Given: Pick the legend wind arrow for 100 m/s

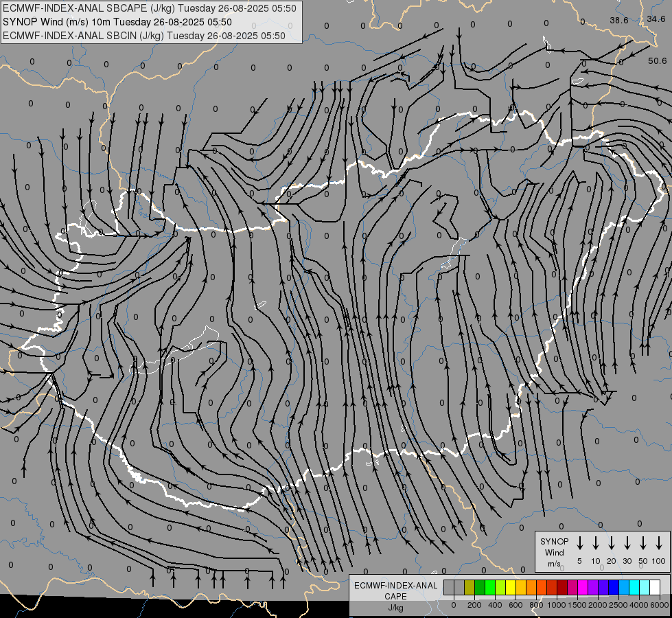Looking at the screenshot, I should click(x=659, y=542).
